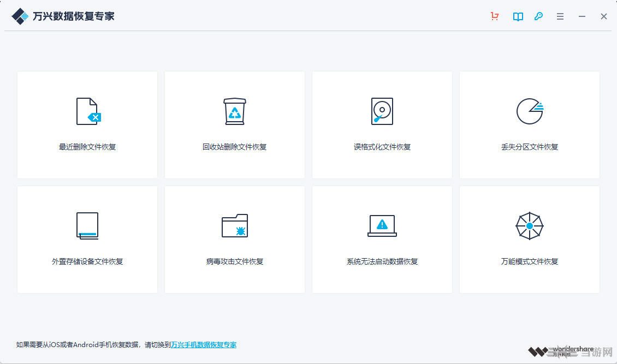Screen dimensions: 617x364
Task: Select 误格式化文件恢复 label
Action: (382, 147)
